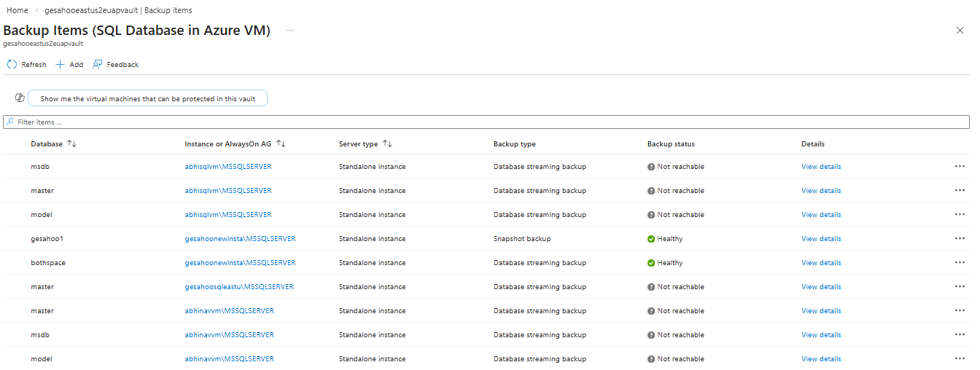Open more options for model on abhisqlvm
The height and width of the screenshot is (370, 980).
tap(960, 215)
